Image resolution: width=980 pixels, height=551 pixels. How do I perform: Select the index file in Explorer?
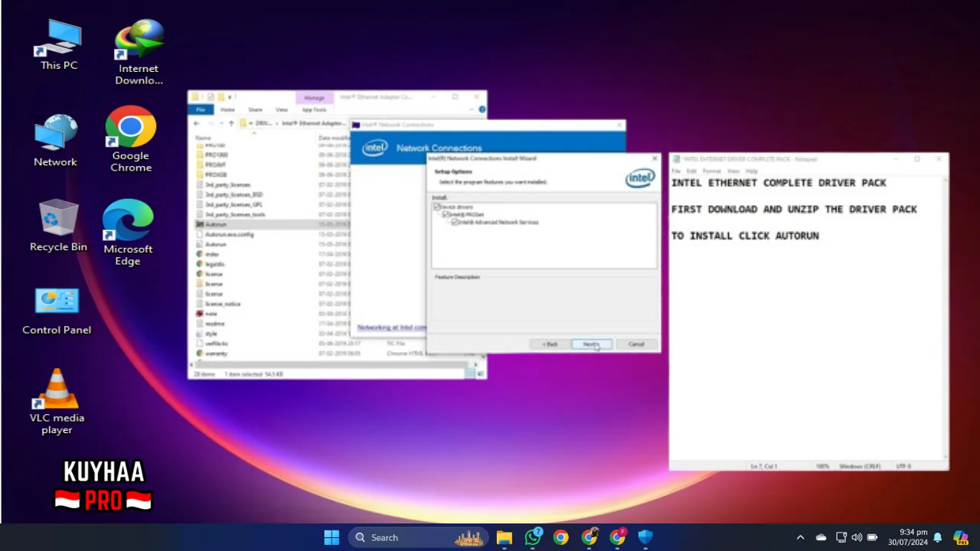tap(213, 254)
